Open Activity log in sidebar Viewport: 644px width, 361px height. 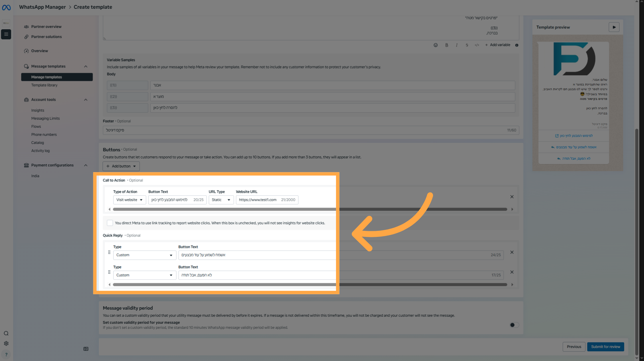[40, 151]
